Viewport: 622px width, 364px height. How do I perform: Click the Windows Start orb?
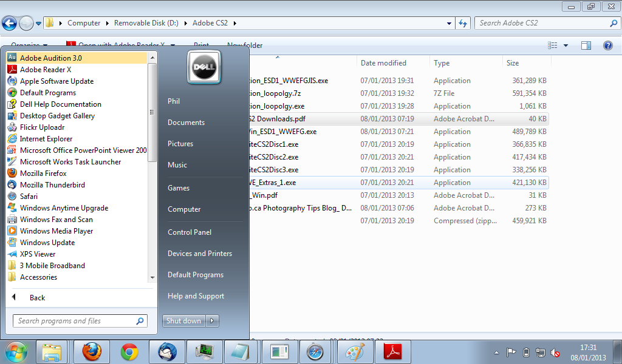(16, 352)
